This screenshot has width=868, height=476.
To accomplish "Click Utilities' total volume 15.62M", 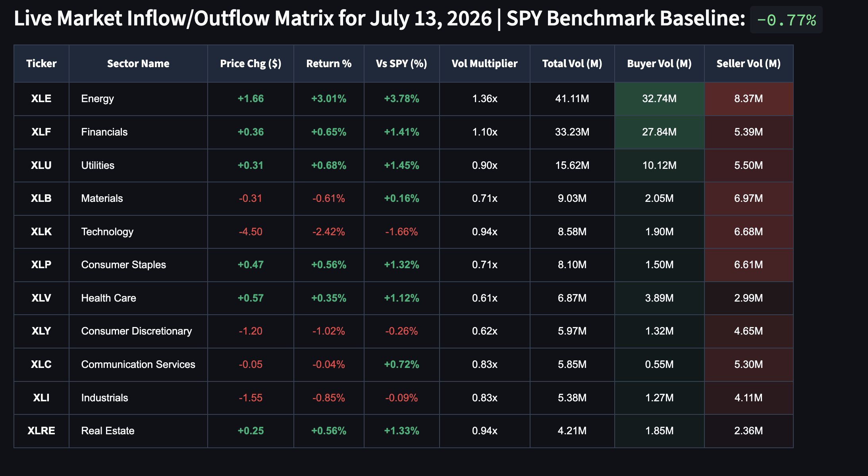I will pos(572,165).
